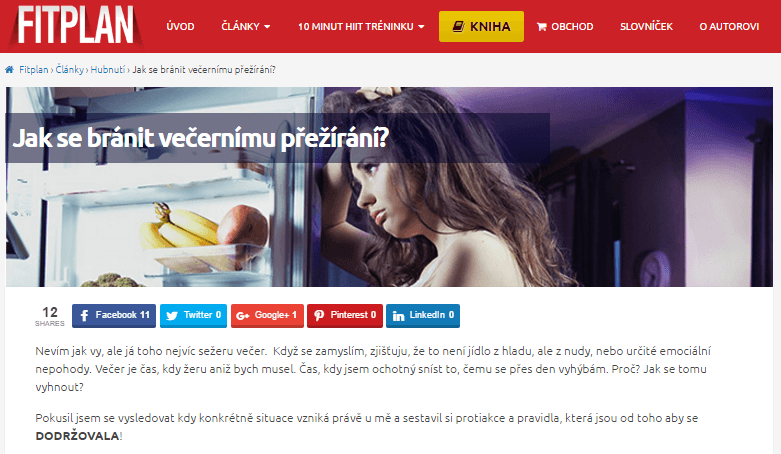Screen dimensions: 781x454
Task: Follow the Hubnutí breadcrumb link
Action: coord(108,70)
